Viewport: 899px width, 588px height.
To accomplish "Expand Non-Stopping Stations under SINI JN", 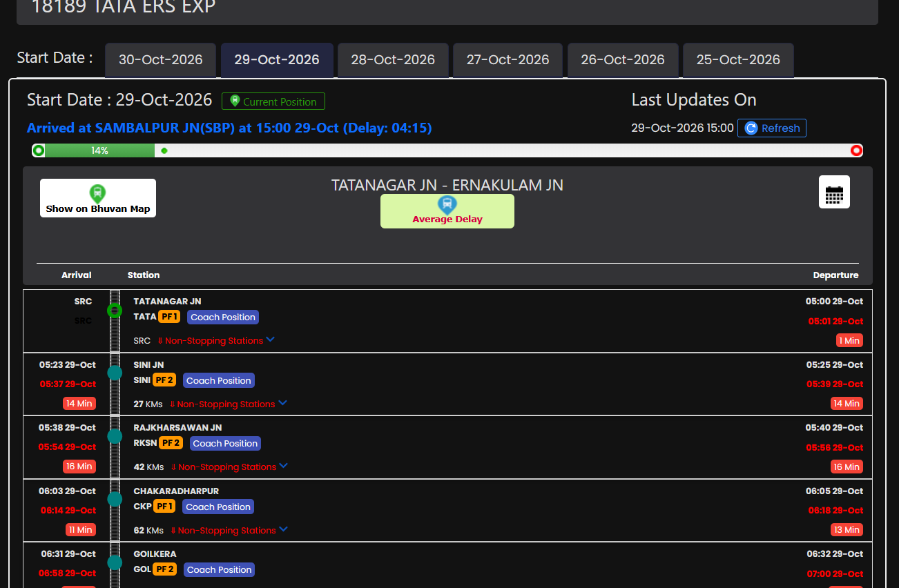I will click(x=228, y=404).
